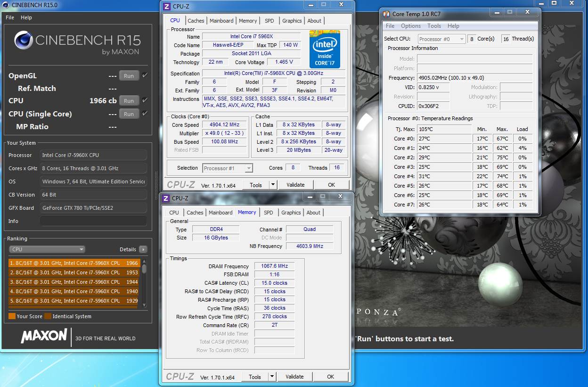Image resolution: width=588 pixels, height=387 pixels.
Task: Toggle the CPU test checkbox
Action: coord(145,100)
